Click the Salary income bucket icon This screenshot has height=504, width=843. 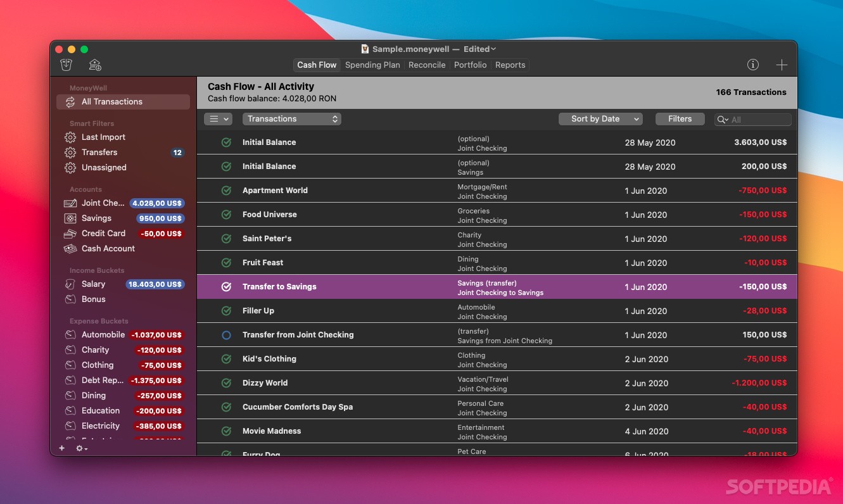point(70,284)
